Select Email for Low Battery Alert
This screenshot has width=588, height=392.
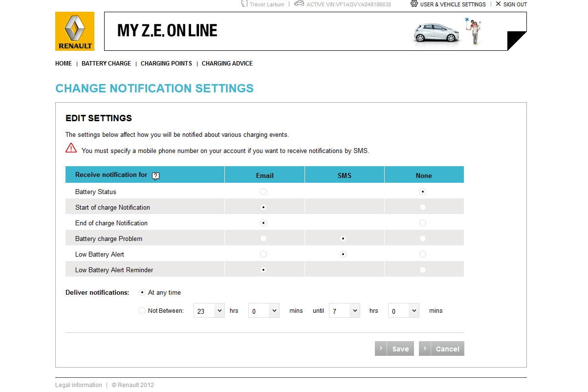(263, 254)
